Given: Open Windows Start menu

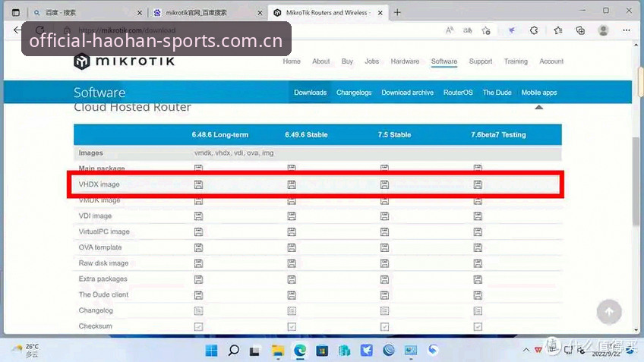Looking at the screenshot, I should point(212,350).
